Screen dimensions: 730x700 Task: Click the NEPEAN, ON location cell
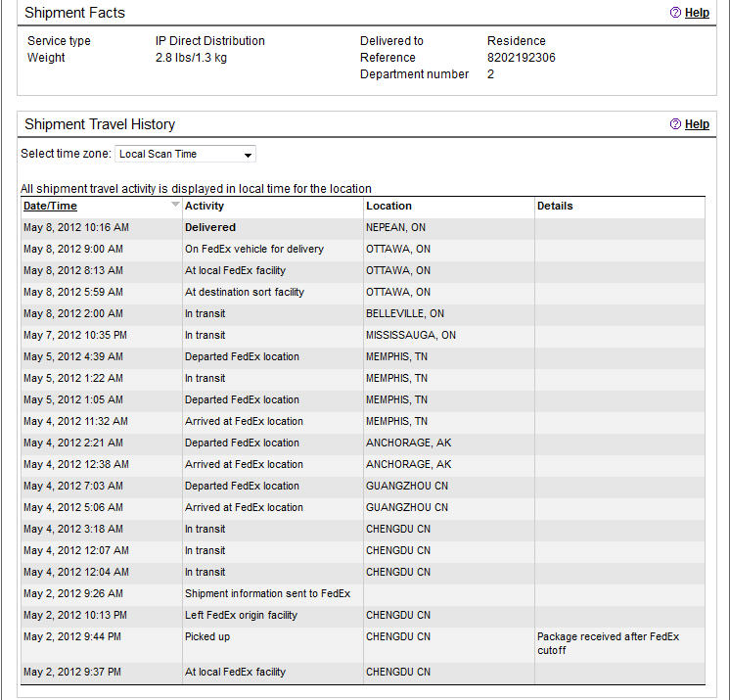click(x=395, y=227)
